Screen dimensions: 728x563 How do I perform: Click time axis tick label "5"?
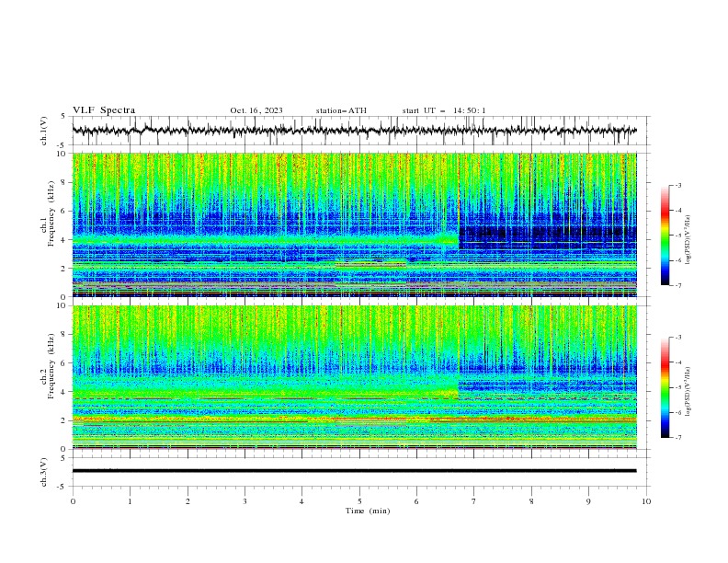point(359,501)
